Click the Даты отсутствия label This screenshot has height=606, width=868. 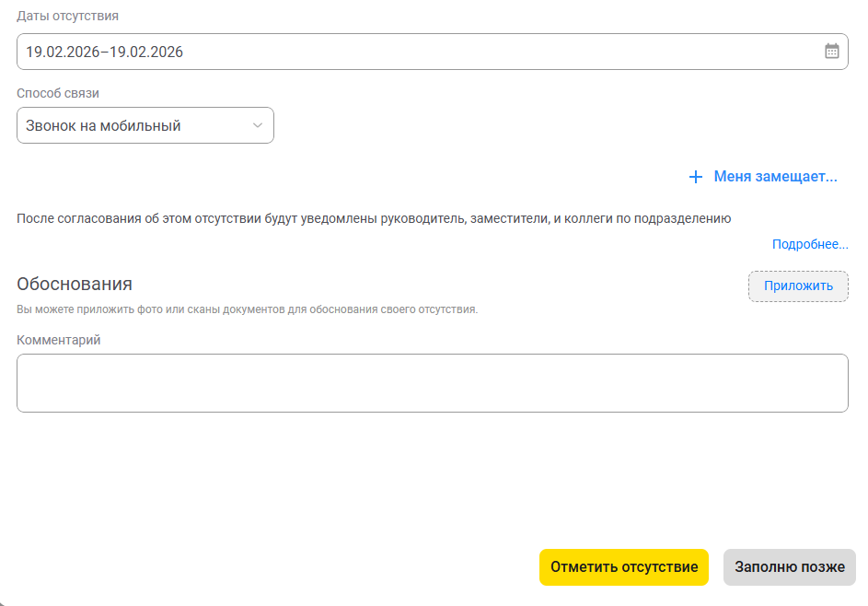tap(67, 16)
